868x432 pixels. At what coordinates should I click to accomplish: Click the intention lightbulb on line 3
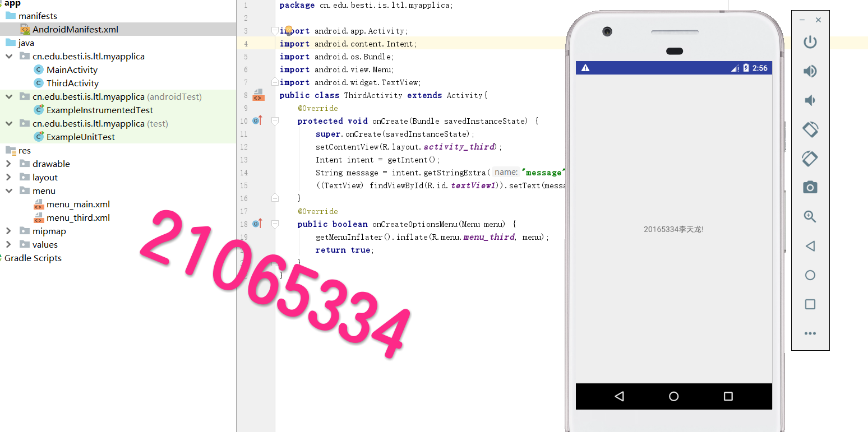coord(288,30)
